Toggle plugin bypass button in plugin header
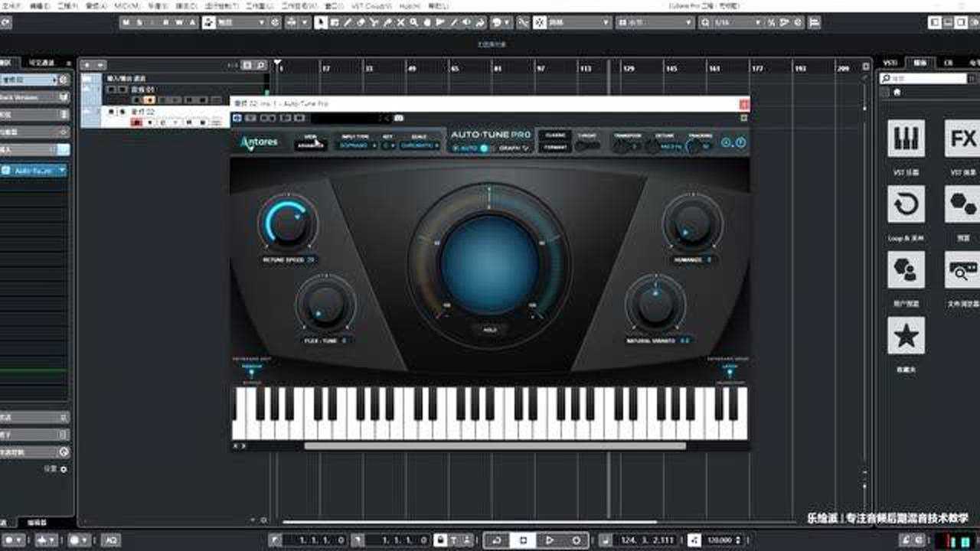980x551 pixels. (237, 118)
